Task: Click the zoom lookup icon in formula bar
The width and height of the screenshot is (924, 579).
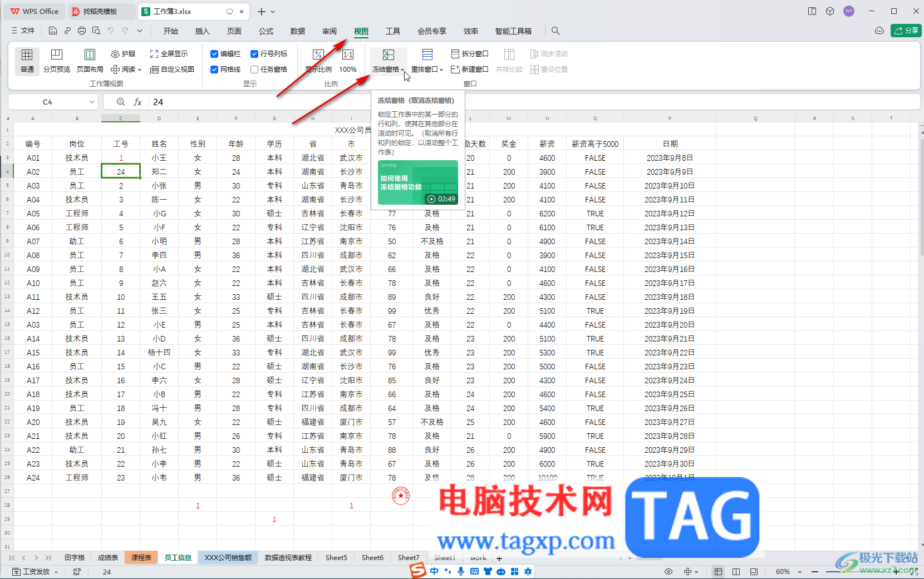Action: tap(121, 102)
